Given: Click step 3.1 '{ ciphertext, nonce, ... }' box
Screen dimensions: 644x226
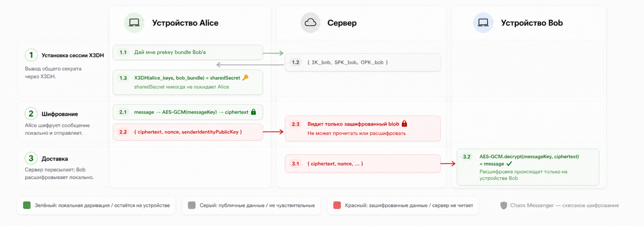Looking at the screenshot, I should 363,164.
